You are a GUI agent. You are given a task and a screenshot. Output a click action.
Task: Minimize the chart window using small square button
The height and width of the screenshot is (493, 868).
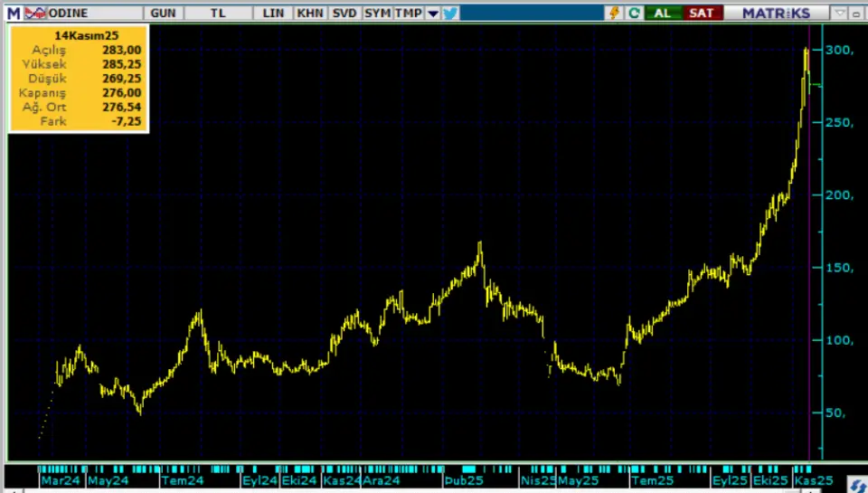pos(856,13)
